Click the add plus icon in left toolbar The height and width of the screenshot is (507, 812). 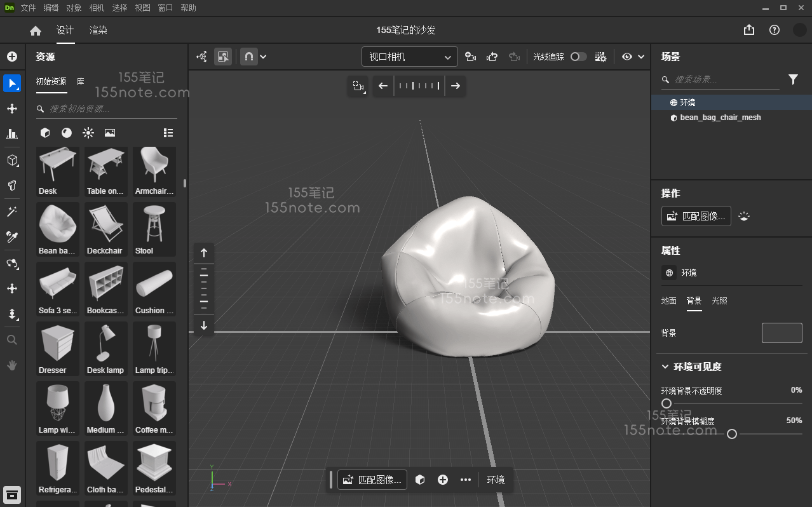click(x=12, y=57)
